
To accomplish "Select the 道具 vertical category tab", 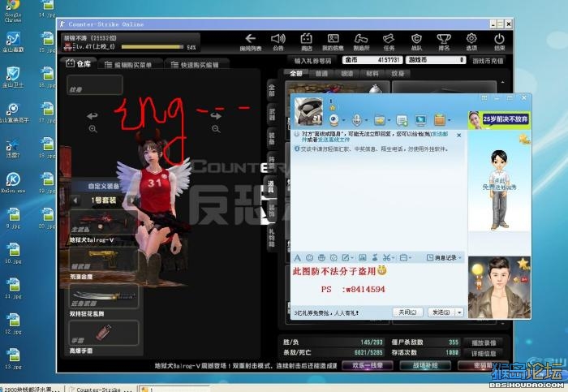I will point(271,187).
